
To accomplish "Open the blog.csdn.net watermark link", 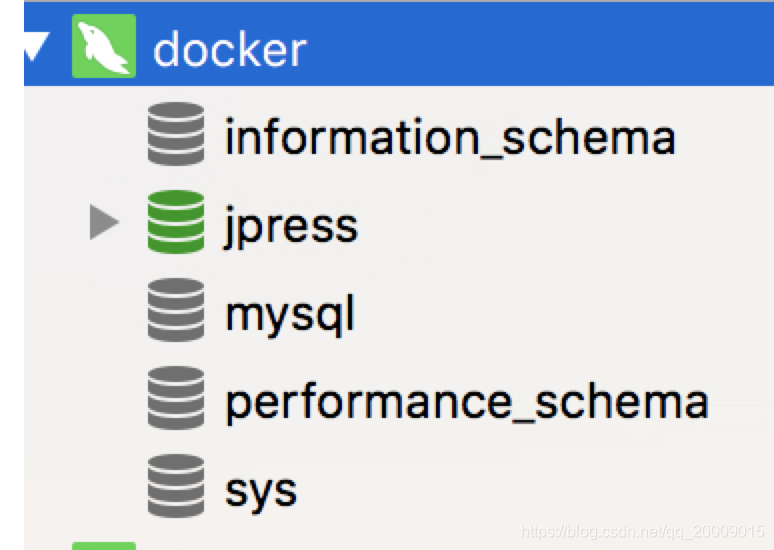I will point(642,531).
